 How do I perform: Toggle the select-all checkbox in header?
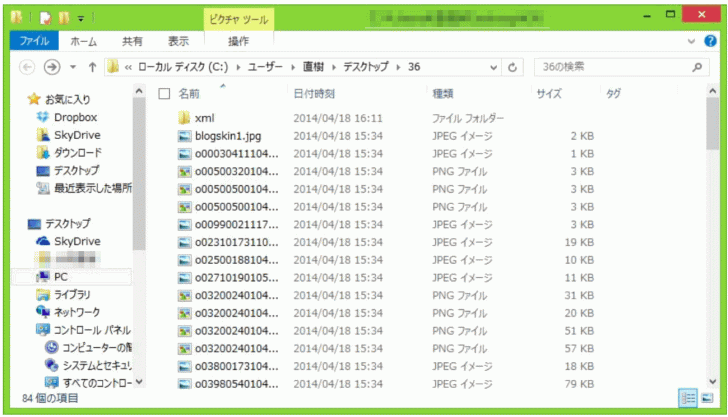pos(164,93)
